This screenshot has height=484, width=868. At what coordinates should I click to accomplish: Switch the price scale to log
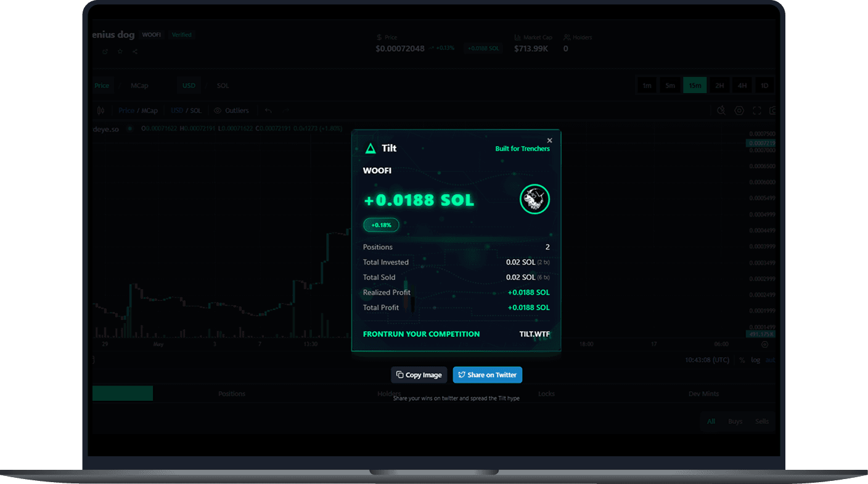coord(755,359)
